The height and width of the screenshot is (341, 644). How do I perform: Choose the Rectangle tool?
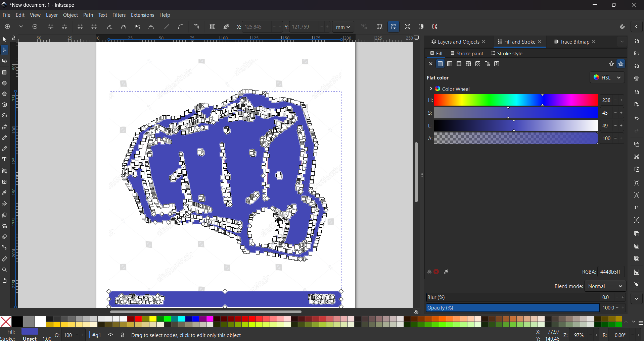[x=4, y=72]
